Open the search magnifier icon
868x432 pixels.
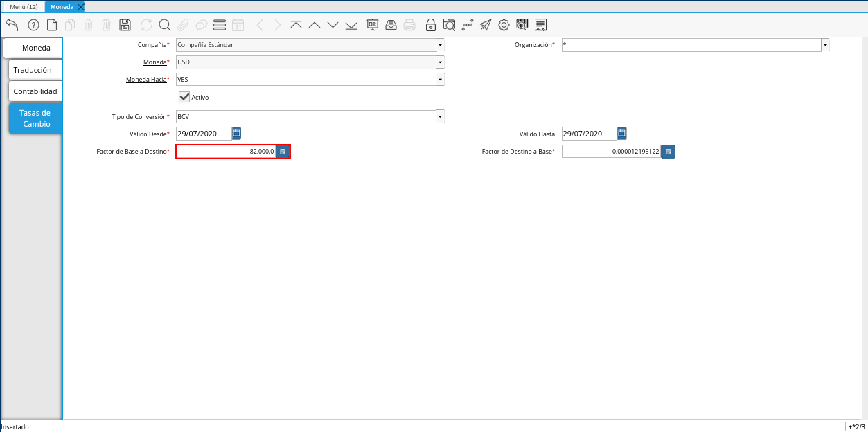(165, 25)
